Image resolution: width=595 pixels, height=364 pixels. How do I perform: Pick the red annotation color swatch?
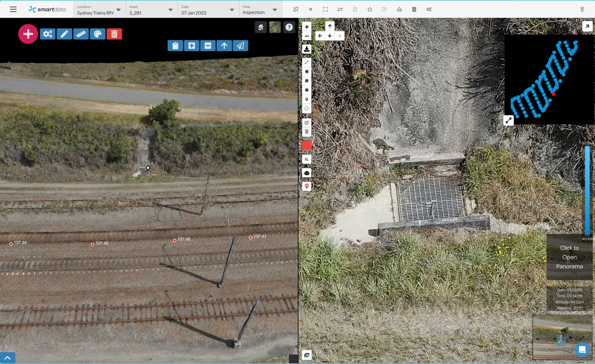[x=307, y=146]
